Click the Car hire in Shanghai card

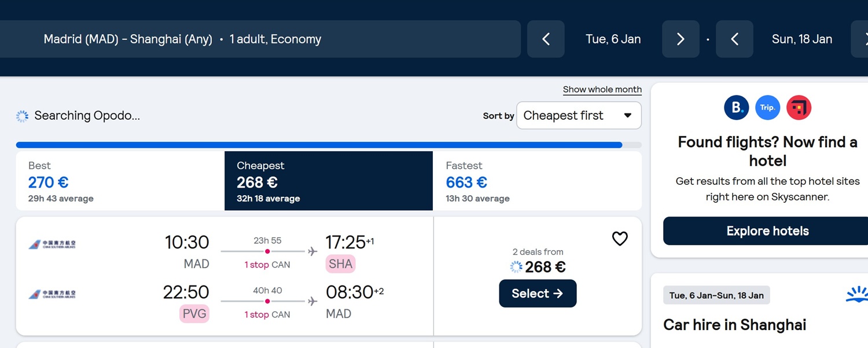coord(759,310)
